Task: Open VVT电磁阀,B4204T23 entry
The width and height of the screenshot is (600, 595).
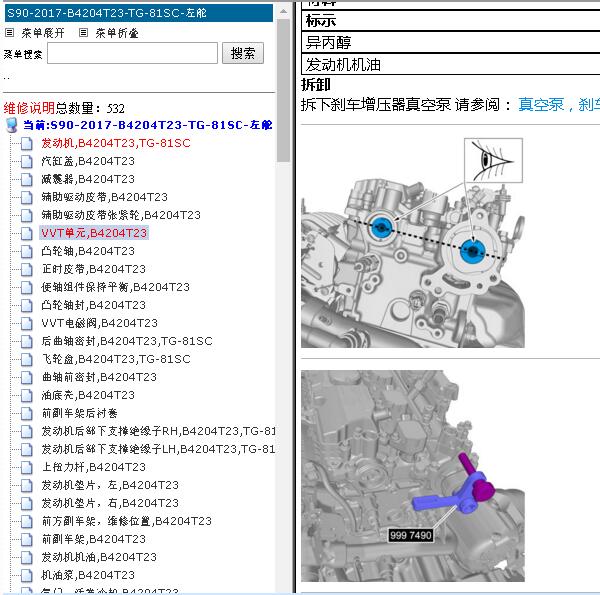Action: [x=99, y=323]
